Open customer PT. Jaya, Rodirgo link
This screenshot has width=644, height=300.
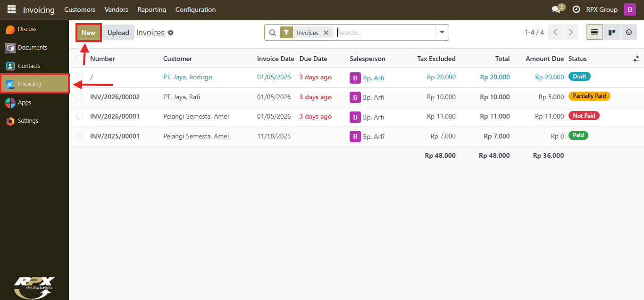tap(188, 77)
